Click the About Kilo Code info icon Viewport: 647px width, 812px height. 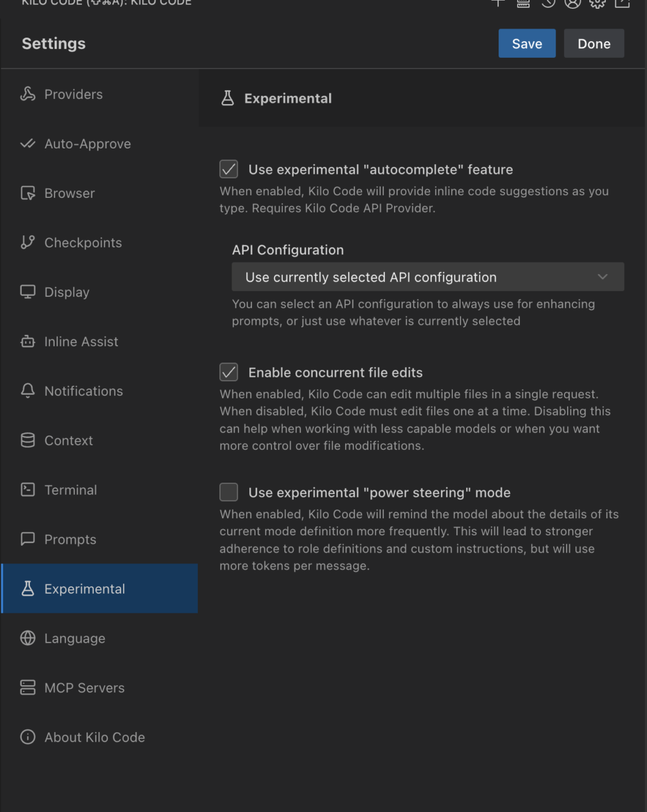[x=28, y=737]
